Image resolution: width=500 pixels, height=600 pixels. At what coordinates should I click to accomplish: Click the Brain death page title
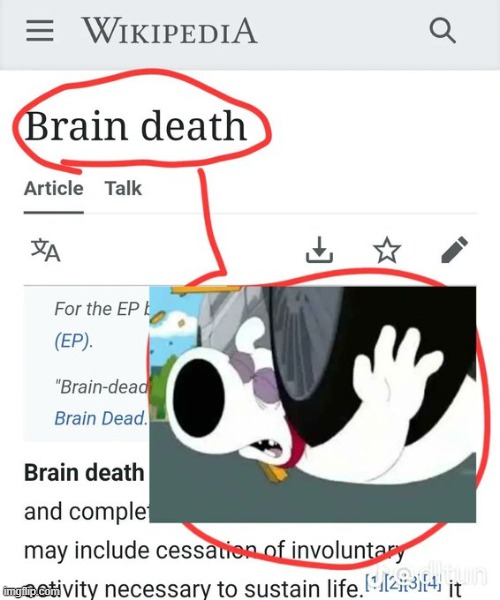136,126
